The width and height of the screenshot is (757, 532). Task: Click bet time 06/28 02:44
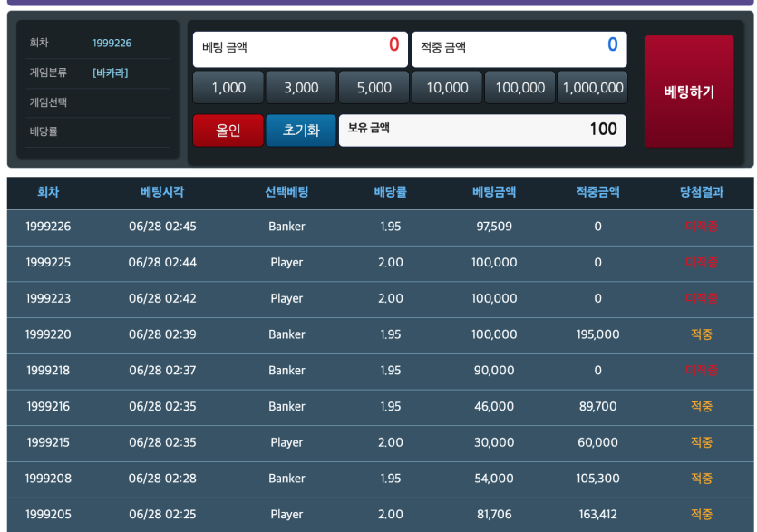coord(162,263)
